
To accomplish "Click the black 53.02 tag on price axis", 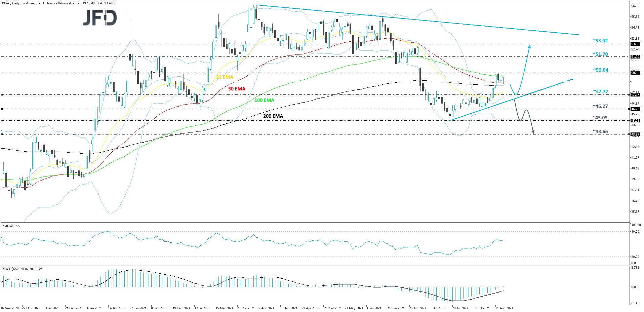I will coord(635,44).
